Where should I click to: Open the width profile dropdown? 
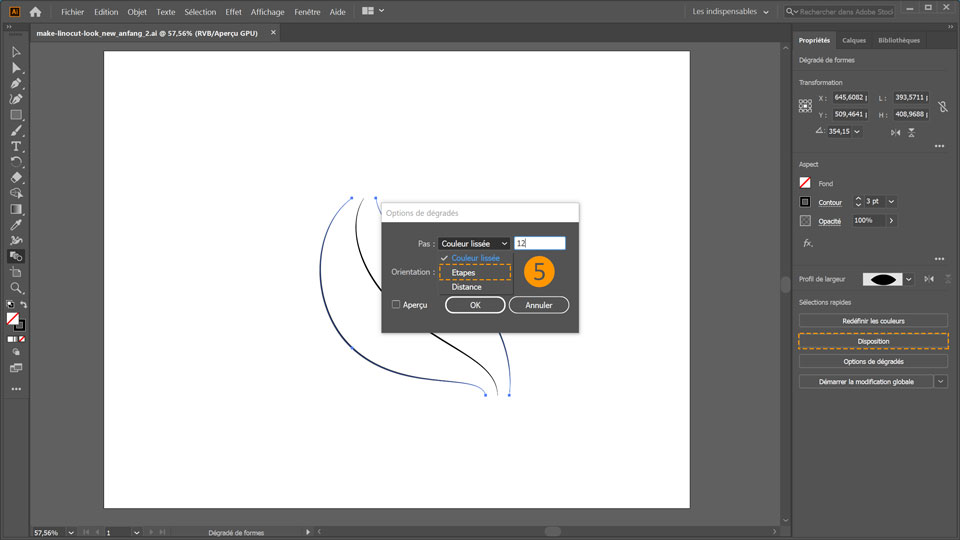(x=909, y=279)
